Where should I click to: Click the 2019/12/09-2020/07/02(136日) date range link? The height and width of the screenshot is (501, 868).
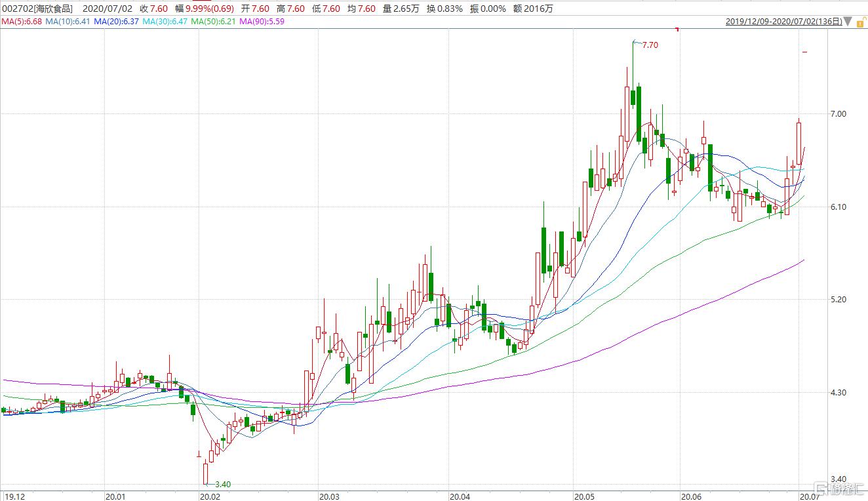tap(783, 22)
